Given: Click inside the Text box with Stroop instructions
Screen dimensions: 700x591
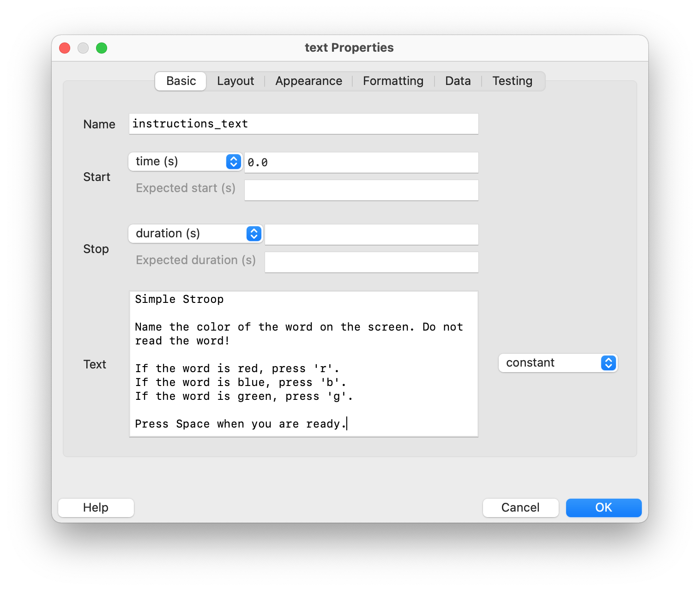Looking at the screenshot, I should [x=303, y=364].
